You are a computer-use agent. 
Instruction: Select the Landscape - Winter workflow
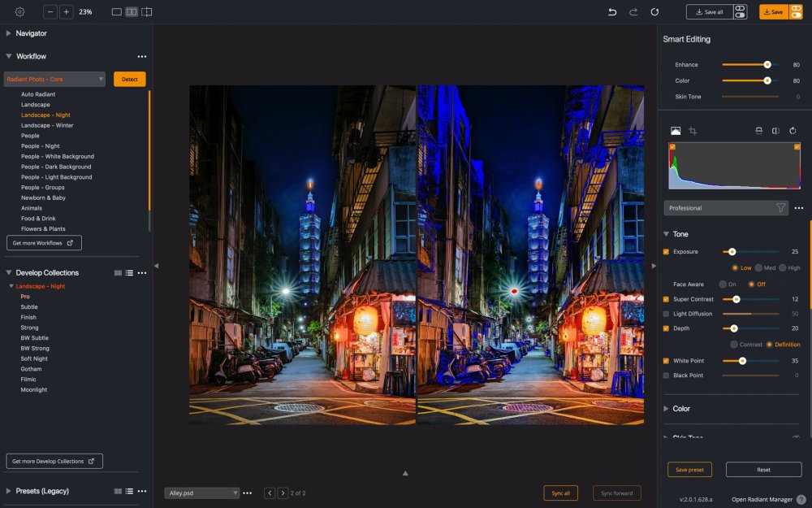[x=47, y=125]
